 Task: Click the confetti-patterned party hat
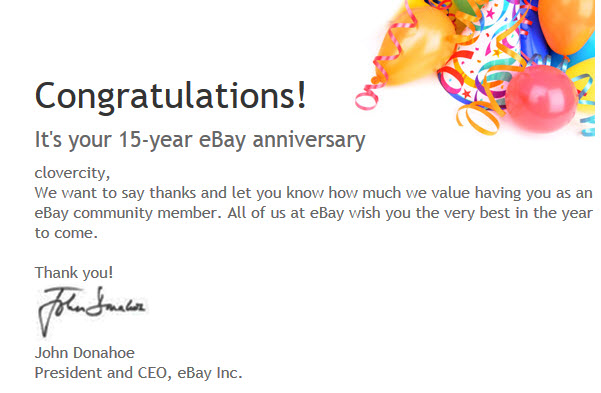click(x=481, y=54)
